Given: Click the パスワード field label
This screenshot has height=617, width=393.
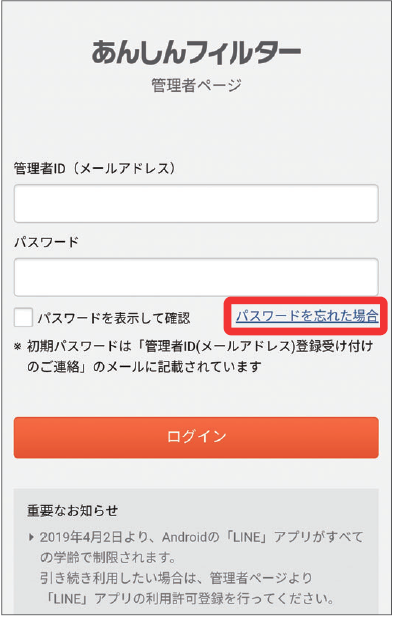Looking at the screenshot, I should (46, 242).
